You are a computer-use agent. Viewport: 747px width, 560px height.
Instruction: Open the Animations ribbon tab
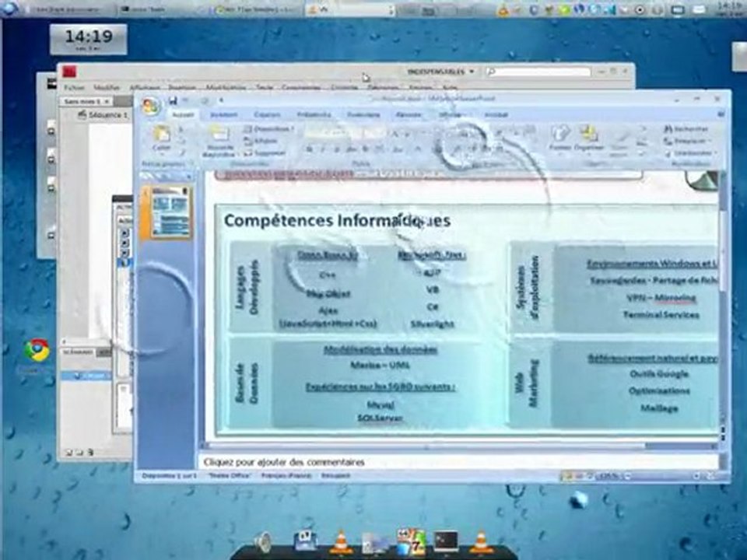point(314,115)
